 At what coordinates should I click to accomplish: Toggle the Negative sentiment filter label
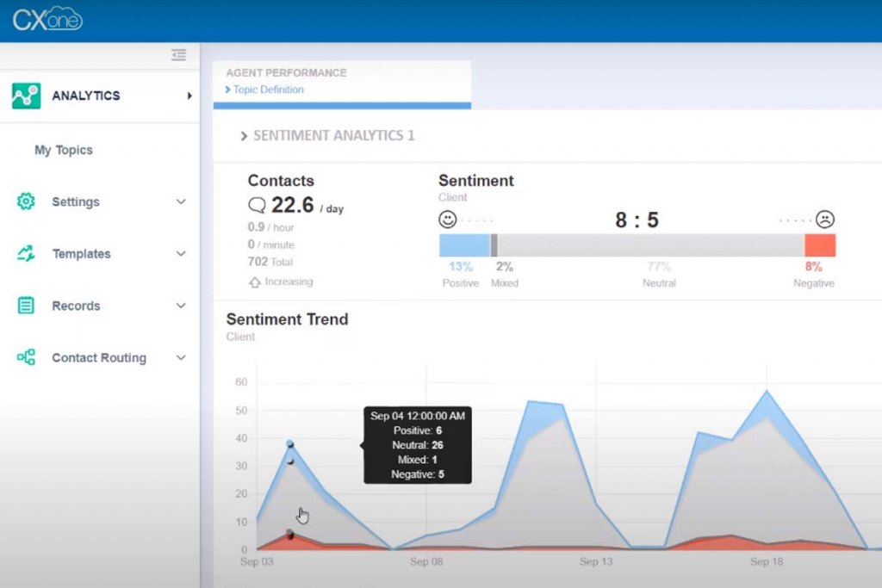[x=813, y=282]
